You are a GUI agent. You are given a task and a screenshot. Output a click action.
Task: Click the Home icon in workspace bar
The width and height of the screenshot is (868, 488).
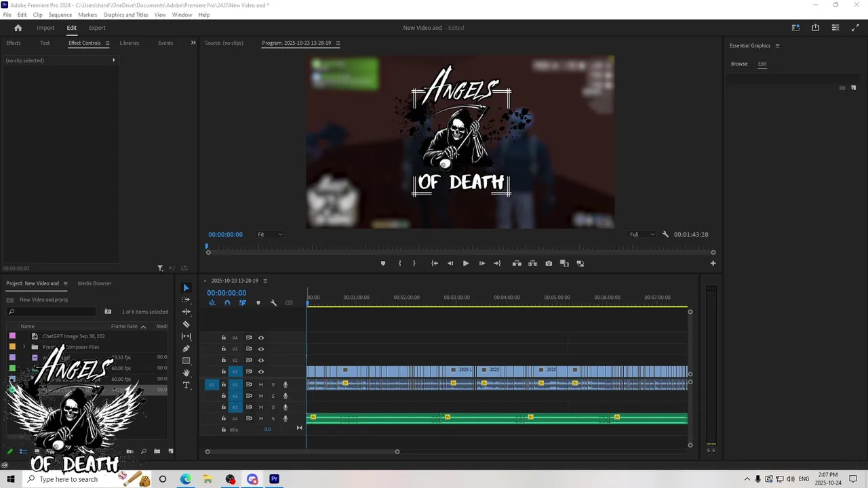coord(18,28)
